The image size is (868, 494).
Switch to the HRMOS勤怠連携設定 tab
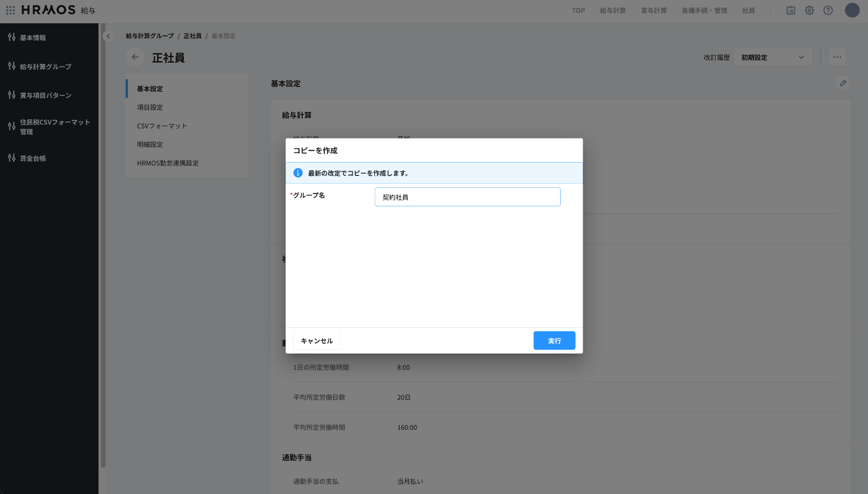[168, 163]
